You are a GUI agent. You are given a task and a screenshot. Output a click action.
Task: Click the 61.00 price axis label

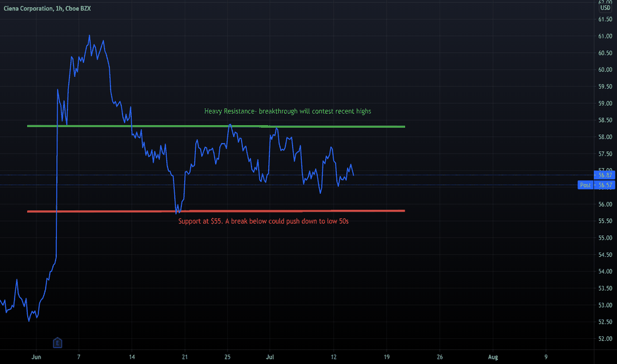coord(605,36)
